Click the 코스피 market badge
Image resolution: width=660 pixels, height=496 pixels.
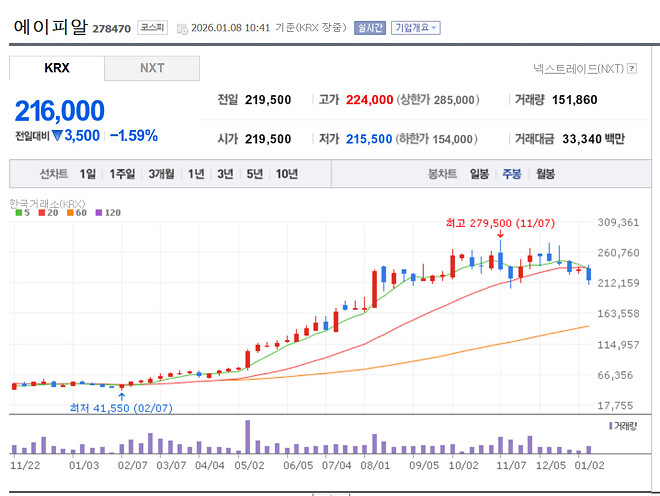click(153, 28)
